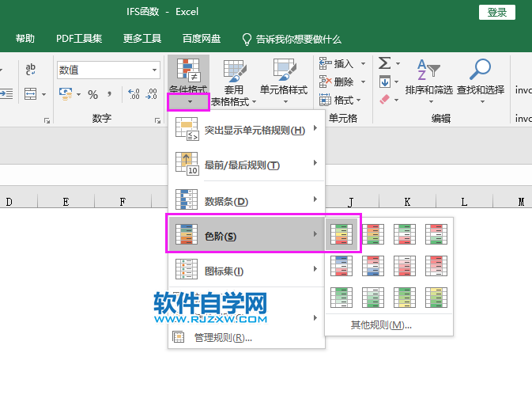
Task: Click the 条件格式 conditional formatting icon
Action: pyautogui.click(x=188, y=74)
